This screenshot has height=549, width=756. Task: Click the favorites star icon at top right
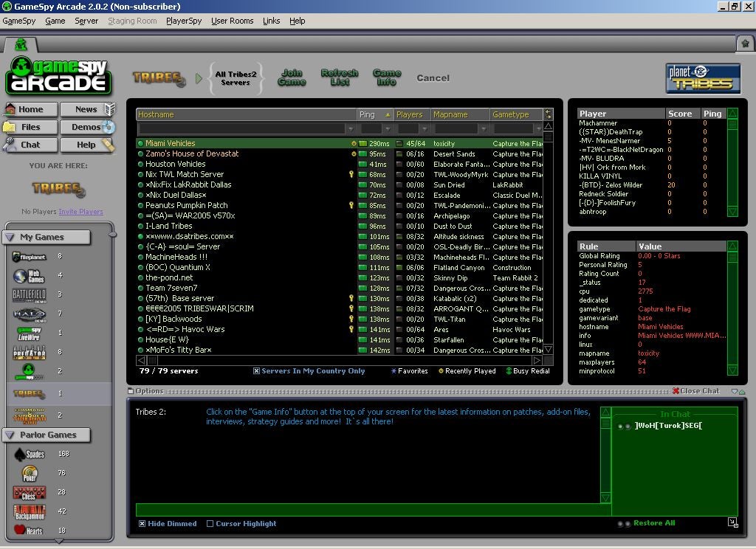[745, 44]
